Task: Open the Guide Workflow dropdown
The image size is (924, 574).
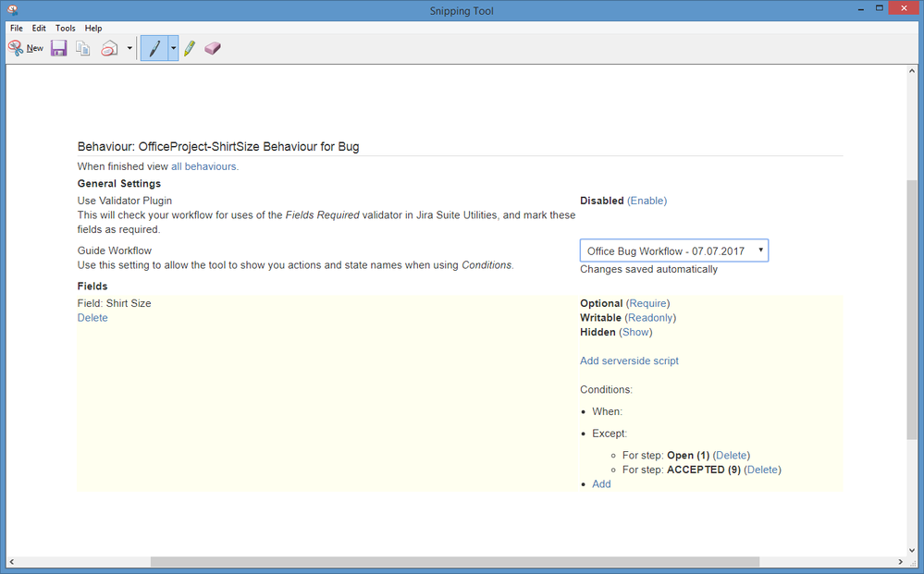Action: (x=674, y=250)
